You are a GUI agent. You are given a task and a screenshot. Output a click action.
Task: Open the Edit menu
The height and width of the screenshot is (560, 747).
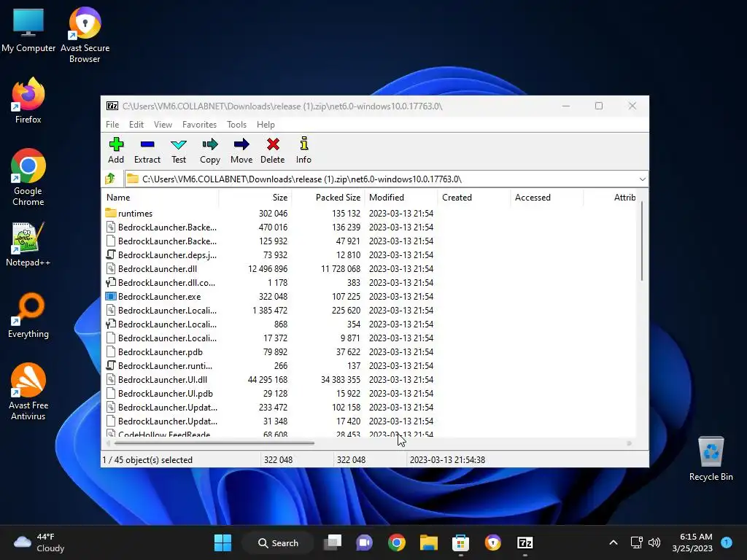coord(136,124)
